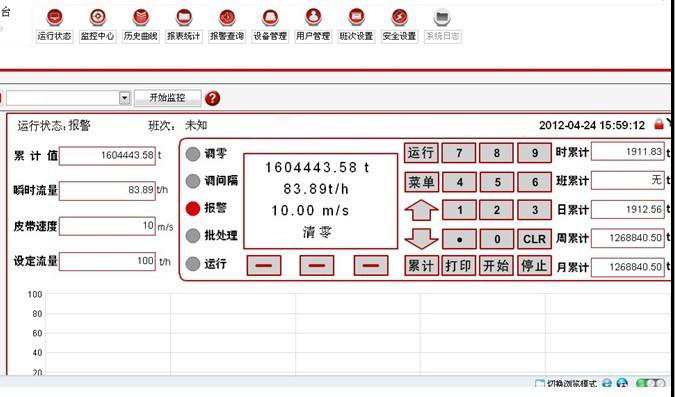Expand the device selection dropdown arrow
Screen dimensions: 675x397
[x=124, y=98]
